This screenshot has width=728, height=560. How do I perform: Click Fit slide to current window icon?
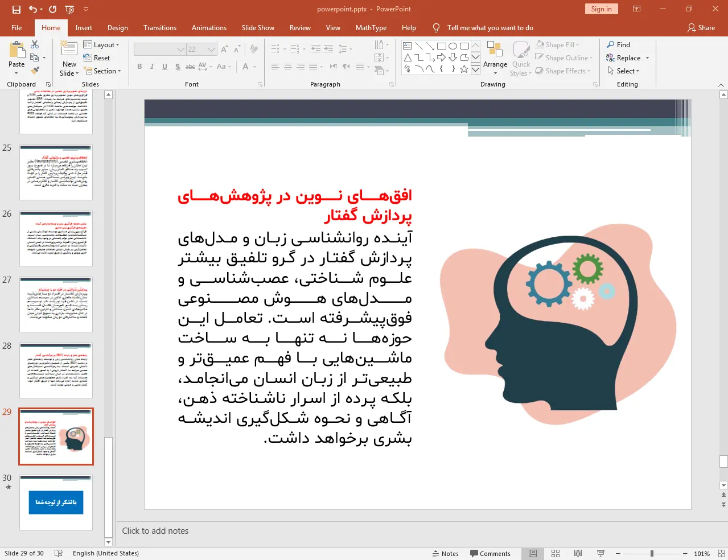[x=721, y=553]
